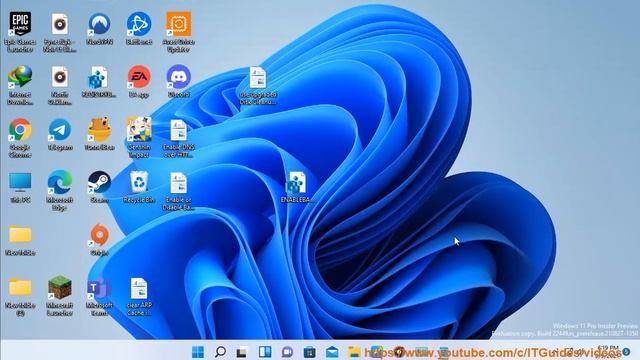640x360 pixels.
Task: Open Task View from the taskbar
Action: tap(242, 351)
